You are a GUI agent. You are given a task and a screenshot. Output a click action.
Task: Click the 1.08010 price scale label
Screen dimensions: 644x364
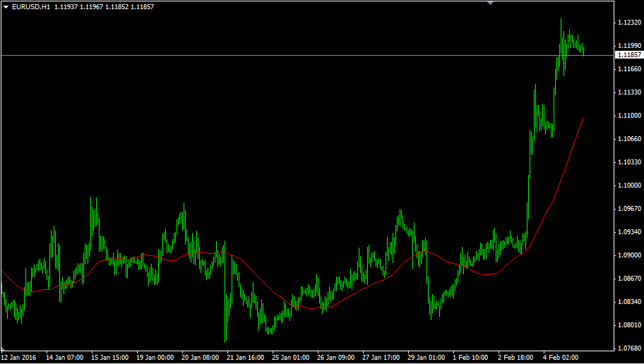pos(629,325)
